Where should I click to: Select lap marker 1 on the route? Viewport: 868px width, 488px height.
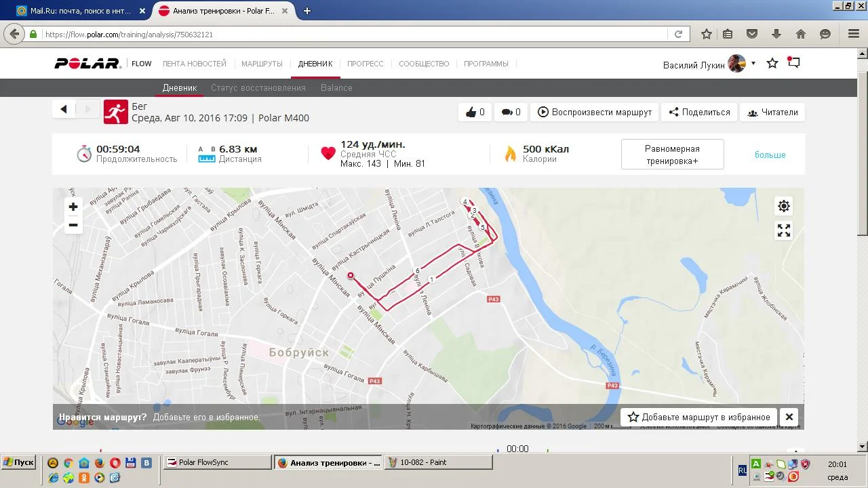click(x=431, y=279)
